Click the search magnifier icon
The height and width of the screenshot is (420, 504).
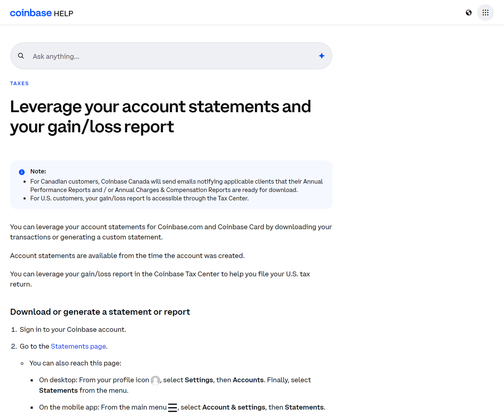click(21, 56)
